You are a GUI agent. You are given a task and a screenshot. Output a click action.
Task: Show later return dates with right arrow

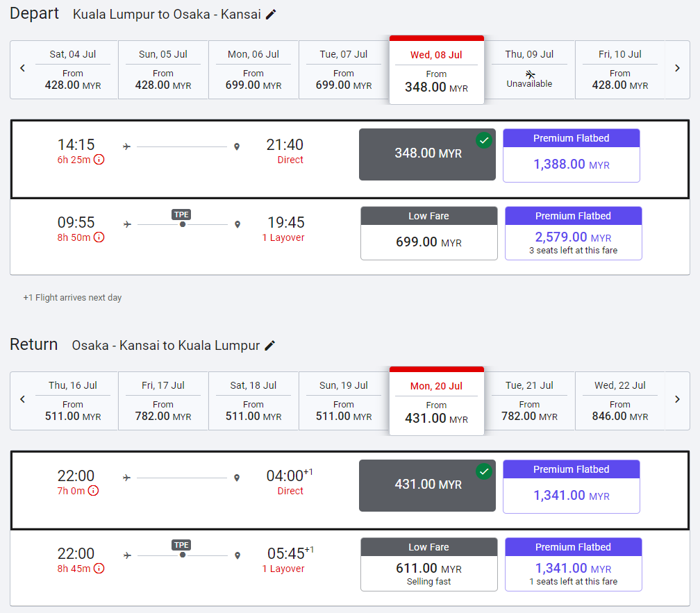[677, 399]
